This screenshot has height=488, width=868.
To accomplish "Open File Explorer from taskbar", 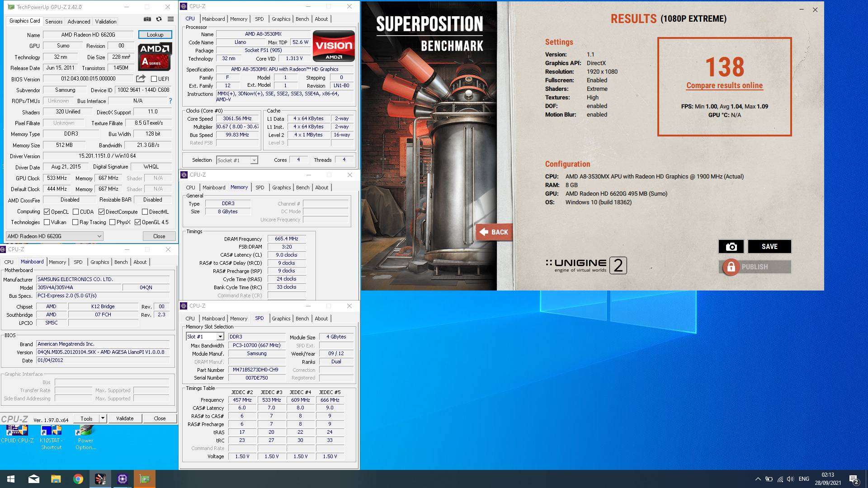I will tap(56, 479).
